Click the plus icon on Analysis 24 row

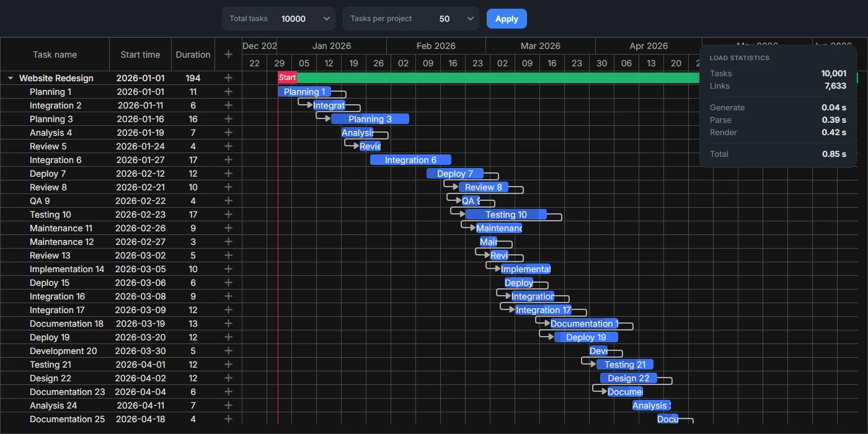click(x=228, y=405)
